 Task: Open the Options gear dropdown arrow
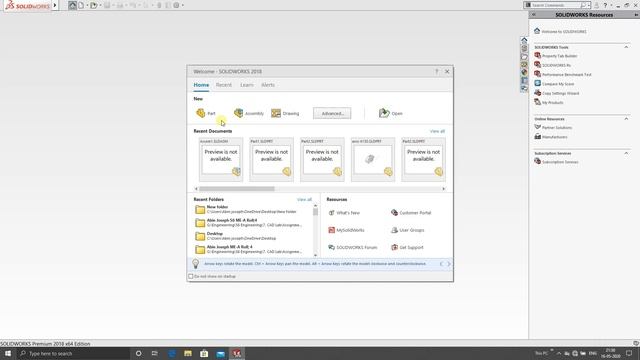[x=182, y=5]
